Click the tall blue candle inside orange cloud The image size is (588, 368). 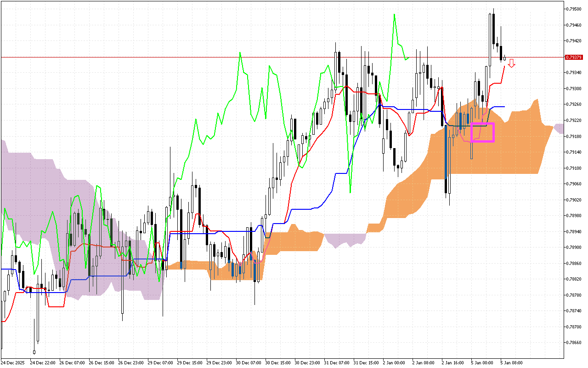coord(446,152)
